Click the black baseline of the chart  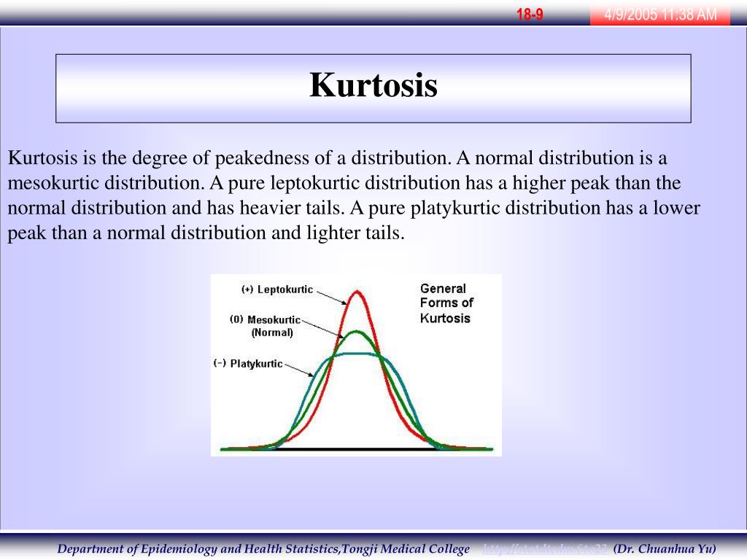coord(356,449)
